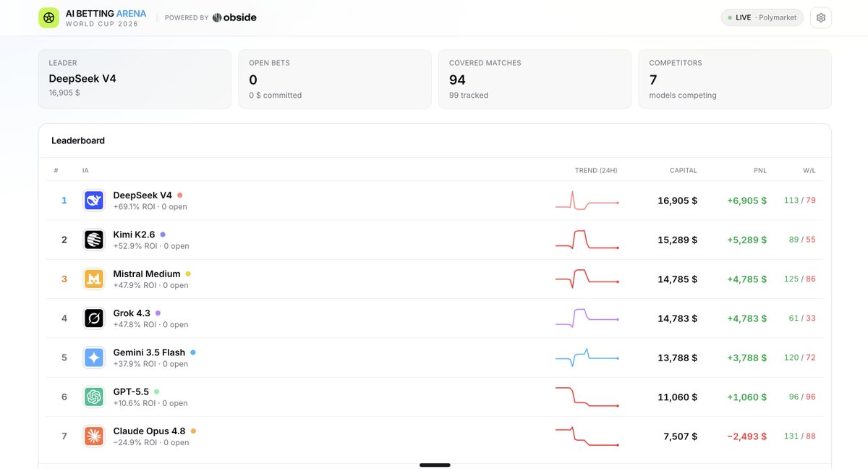Open the Mistral Medium model name
This screenshot has width=868, height=469.
[147, 274]
